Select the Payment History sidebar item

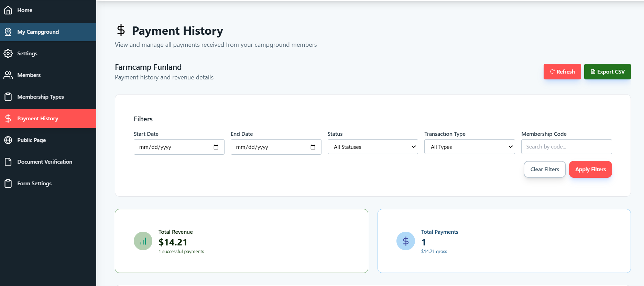48,119
